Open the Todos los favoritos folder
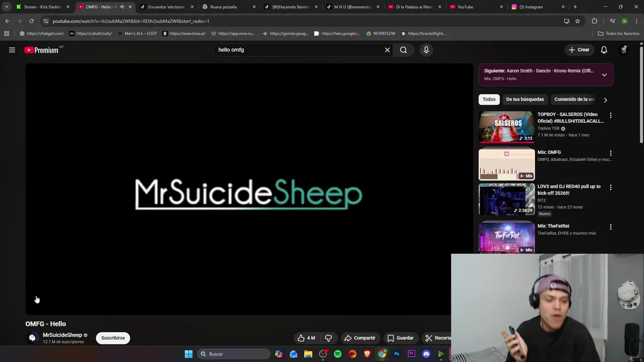The image size is (644, 362). tap(618, 34)
